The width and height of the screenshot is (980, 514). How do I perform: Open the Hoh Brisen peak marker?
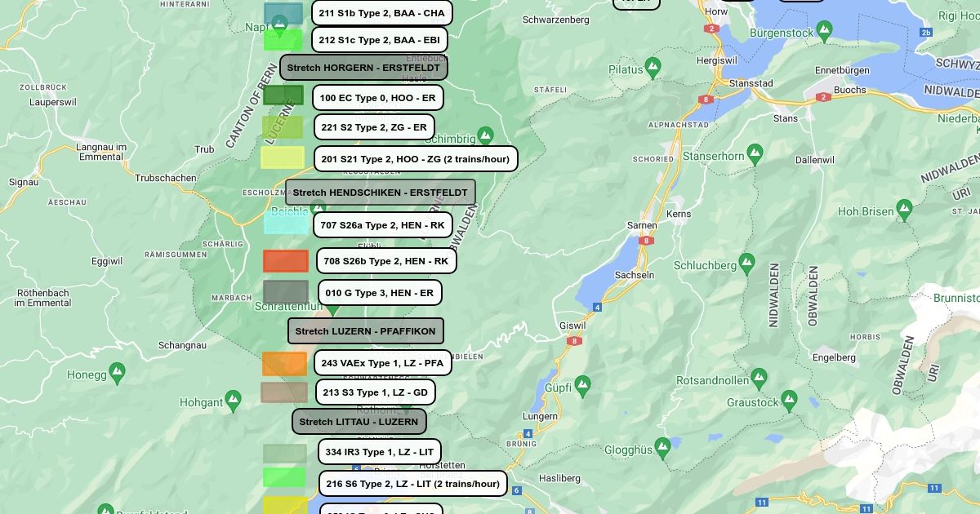point(904,209)
